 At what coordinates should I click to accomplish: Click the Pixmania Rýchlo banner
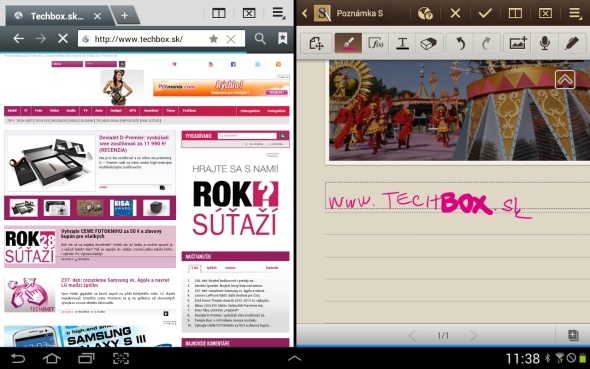tap(221, 88)
